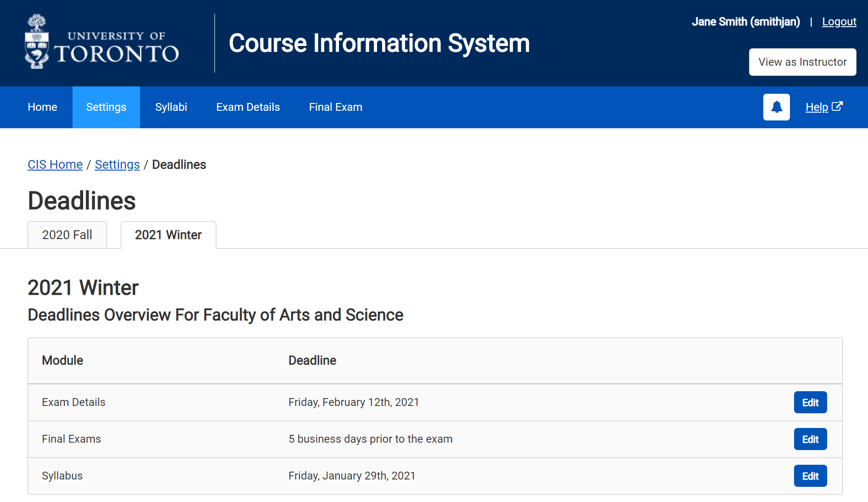The image size is (868, 502).
Task: Follow the Settings breadcrumb link
Action: 117,165
